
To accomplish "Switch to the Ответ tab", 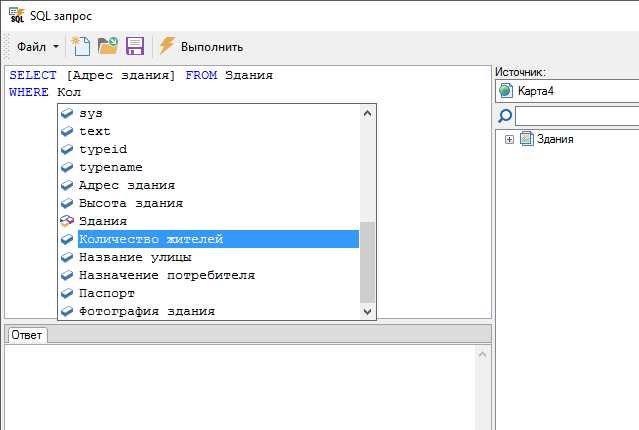I will point(26,335).
